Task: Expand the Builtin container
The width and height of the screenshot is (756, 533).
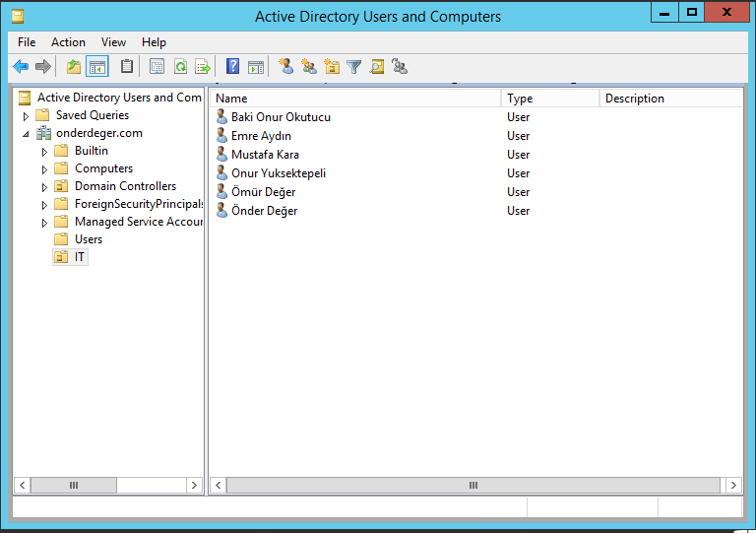Action: point(44,152)
